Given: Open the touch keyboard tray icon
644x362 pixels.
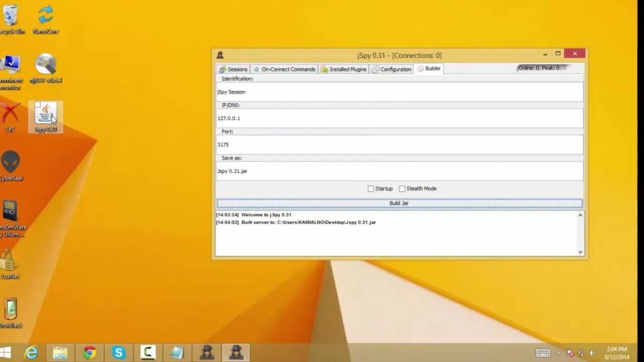Looking at the screenshot, I should point(543,353).
